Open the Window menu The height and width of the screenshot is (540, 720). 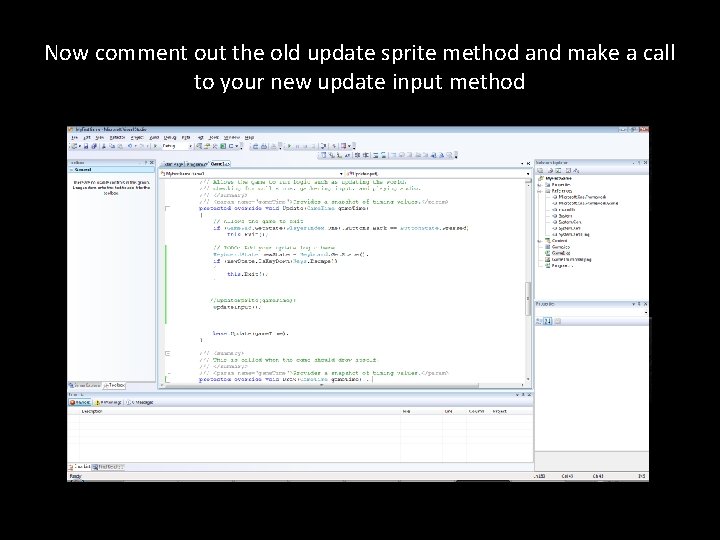[x=232, y=137]
